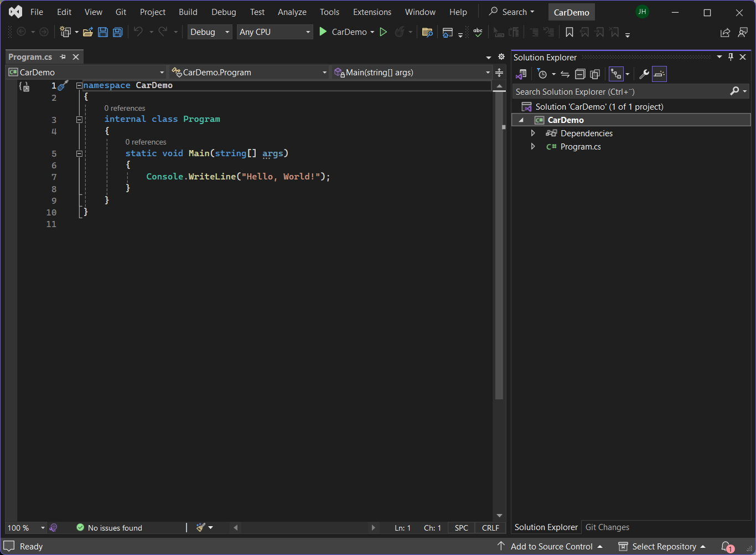Switch to the Git Changes tab

tap(607, 527)
